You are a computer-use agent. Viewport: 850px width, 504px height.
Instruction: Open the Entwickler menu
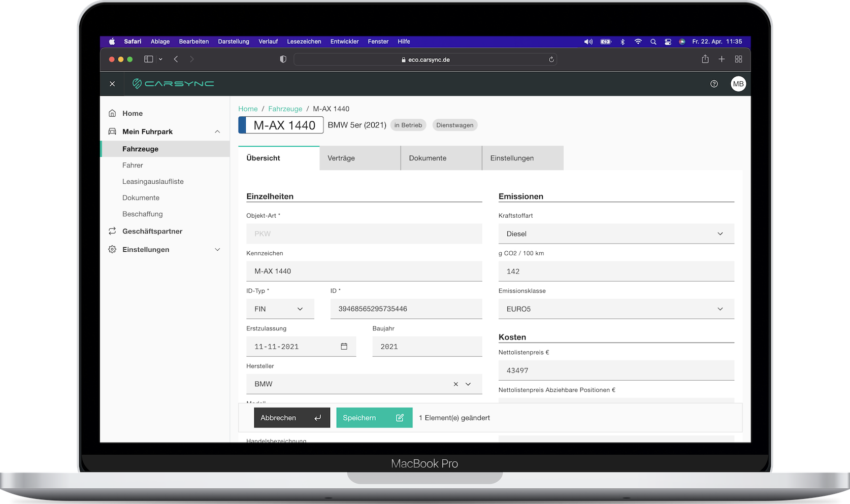point(344,42)
